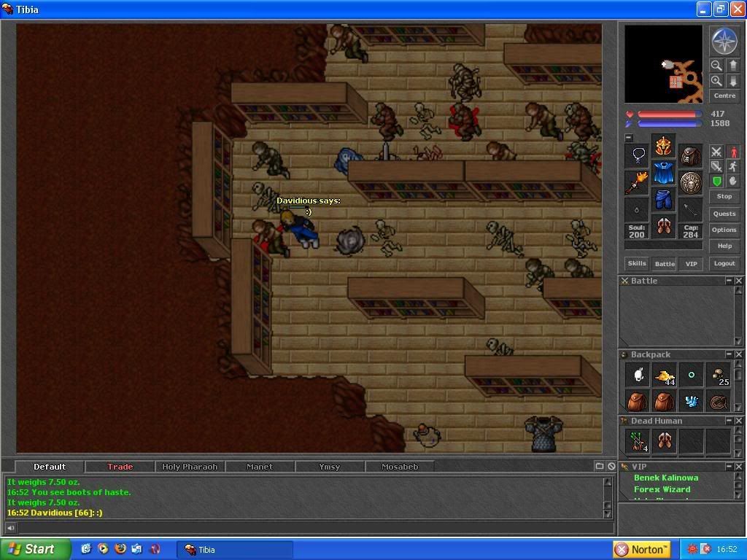Toggle defensive fighting mode (green shield)

click(716, 181)
